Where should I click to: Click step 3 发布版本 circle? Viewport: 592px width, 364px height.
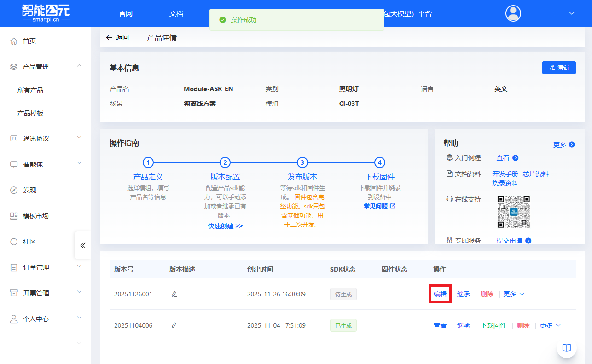pyautogui.click(x=302, y=162)
